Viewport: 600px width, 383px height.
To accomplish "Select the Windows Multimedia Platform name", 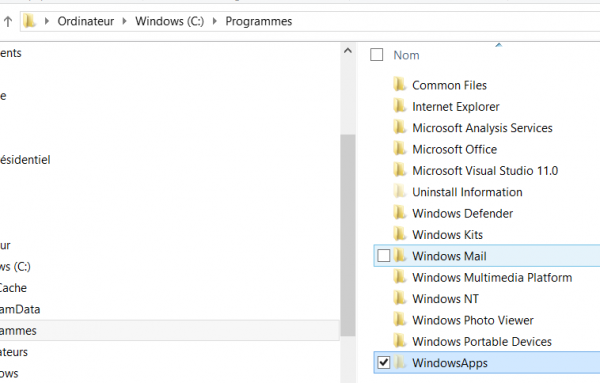I will [x=492, y=277].
